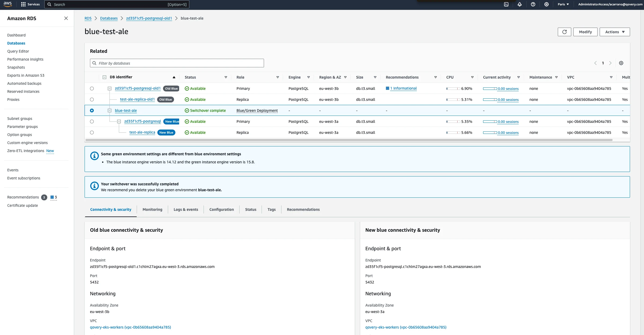This screenshot has height=335, width=644.
Task: Click the info icon in switchover completed banner
Action: point(95,186)
